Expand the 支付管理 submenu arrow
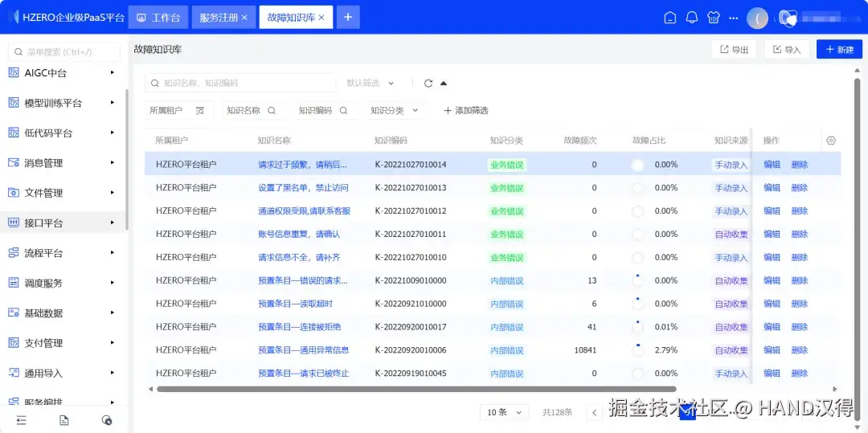Viewport: 868px width, 433px height. [113, 343]
